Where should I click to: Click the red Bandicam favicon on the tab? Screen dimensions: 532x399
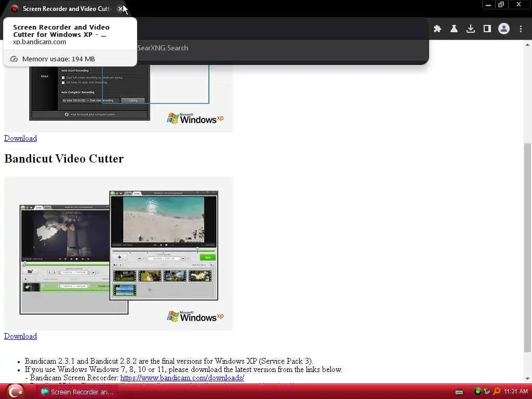tap(14, 9)
